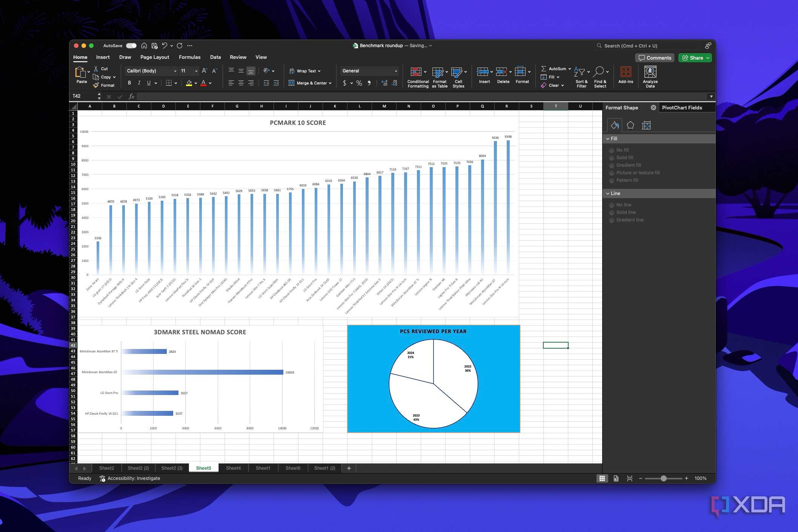798x532 pixels.
Task: Click the Search field in title bar
Action: [x=647, y=46]
